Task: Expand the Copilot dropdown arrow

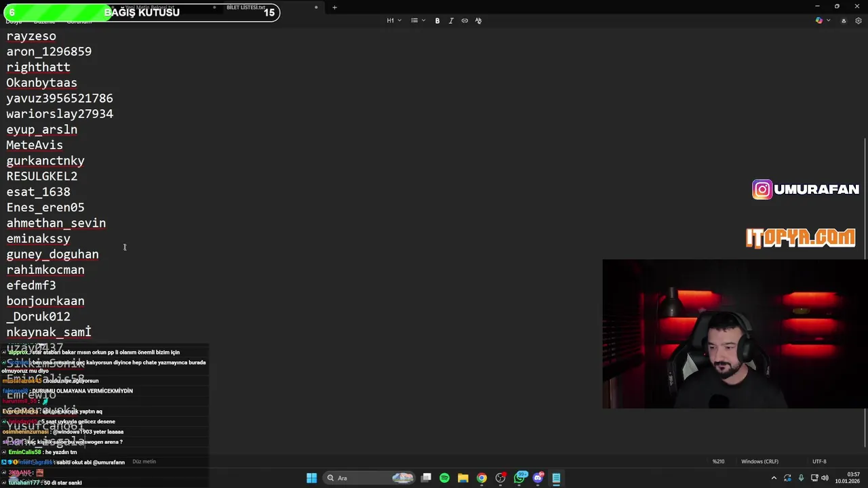Action: [x=827, y=20]
